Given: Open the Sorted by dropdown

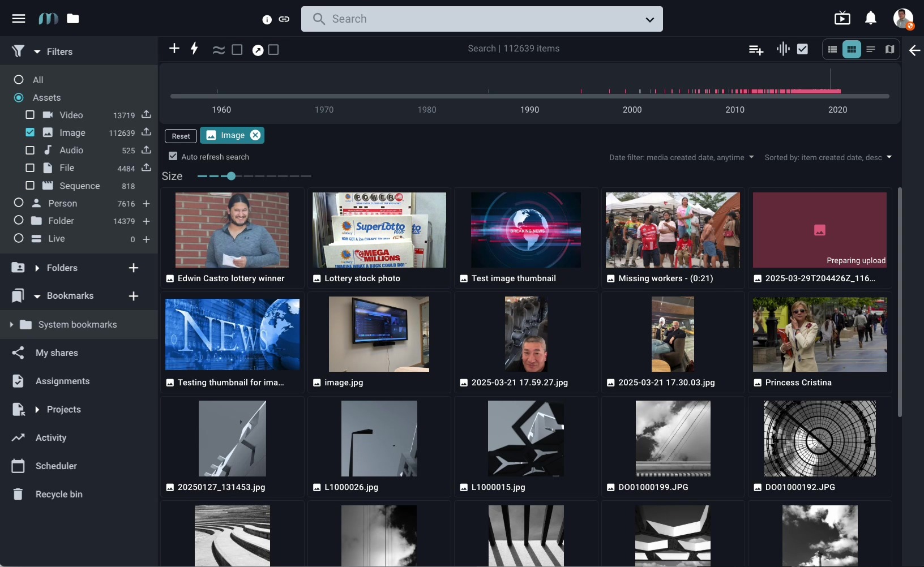Looking at the screenshot, I should tap(828, 157).
